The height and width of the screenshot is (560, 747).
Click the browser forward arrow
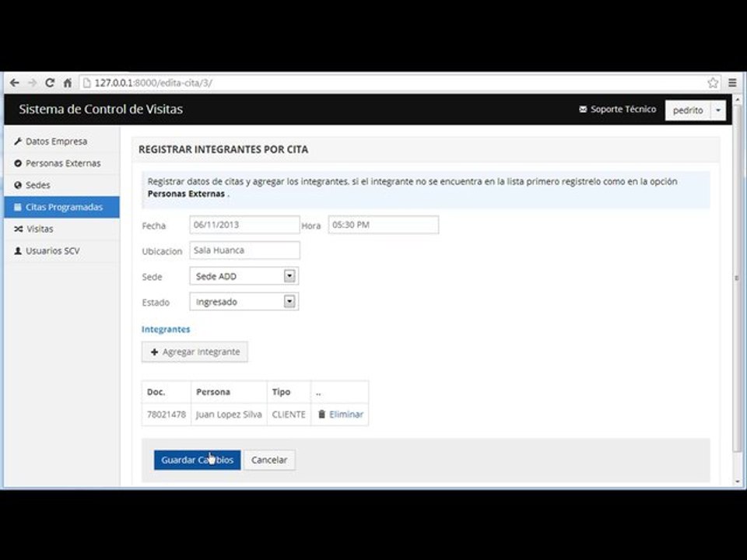tap(33, 83)
